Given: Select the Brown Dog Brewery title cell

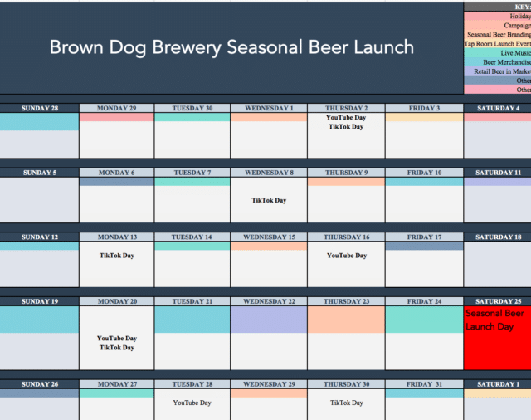Looking at the screenshot, I should pyautogui.click(x=231, y=48).
